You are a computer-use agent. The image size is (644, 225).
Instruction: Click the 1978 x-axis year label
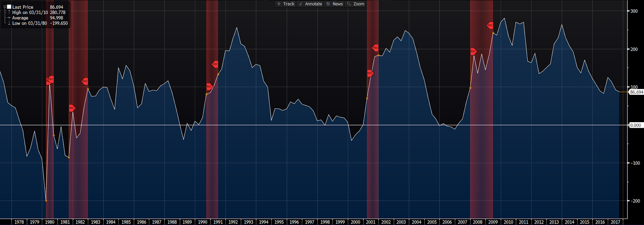tap(19, 222)
